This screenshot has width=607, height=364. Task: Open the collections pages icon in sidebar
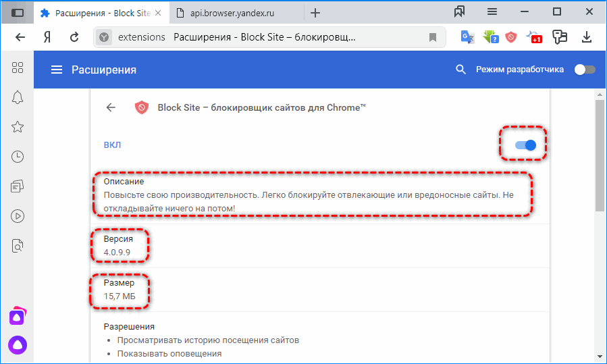pos(18,186)
